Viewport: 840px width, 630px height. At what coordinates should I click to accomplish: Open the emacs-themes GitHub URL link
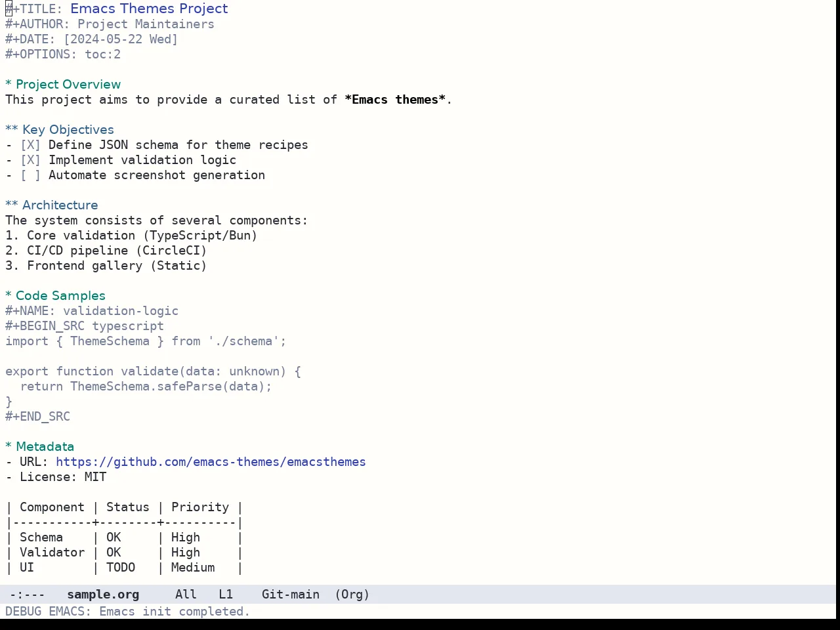coord(211,462)
